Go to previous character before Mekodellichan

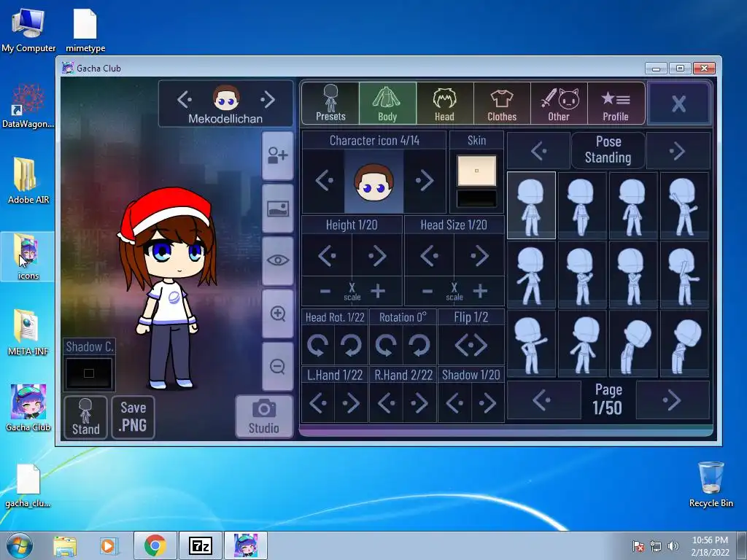point(185,99)
